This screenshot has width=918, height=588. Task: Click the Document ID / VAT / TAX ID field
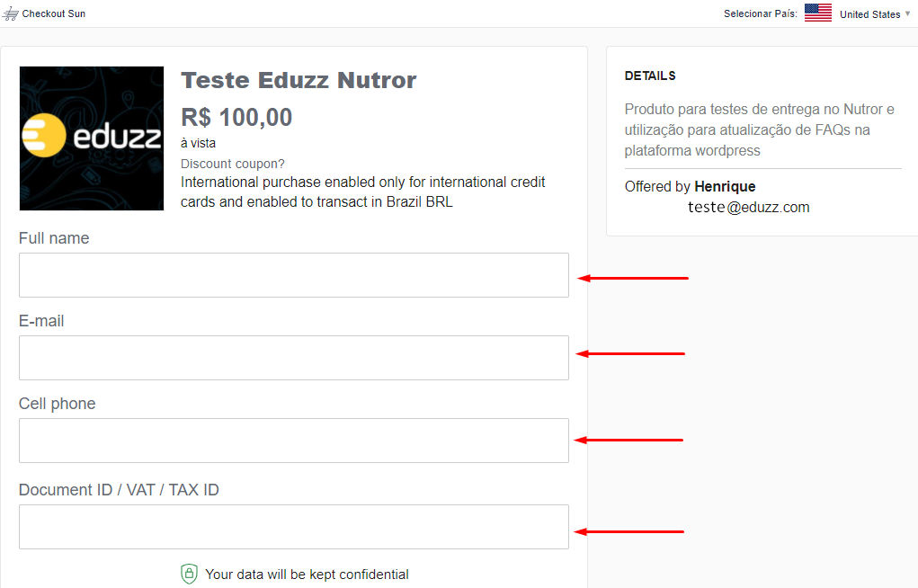294,527
